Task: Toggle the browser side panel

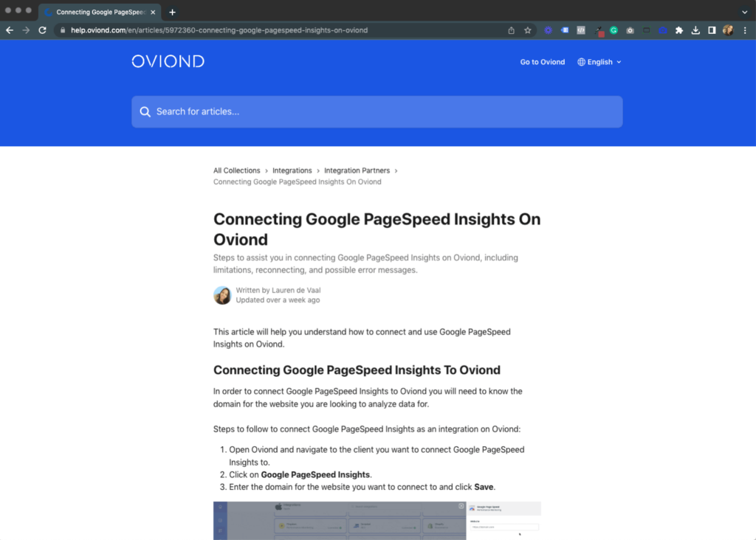Action: pyautogui.click(x=712, y=30)
